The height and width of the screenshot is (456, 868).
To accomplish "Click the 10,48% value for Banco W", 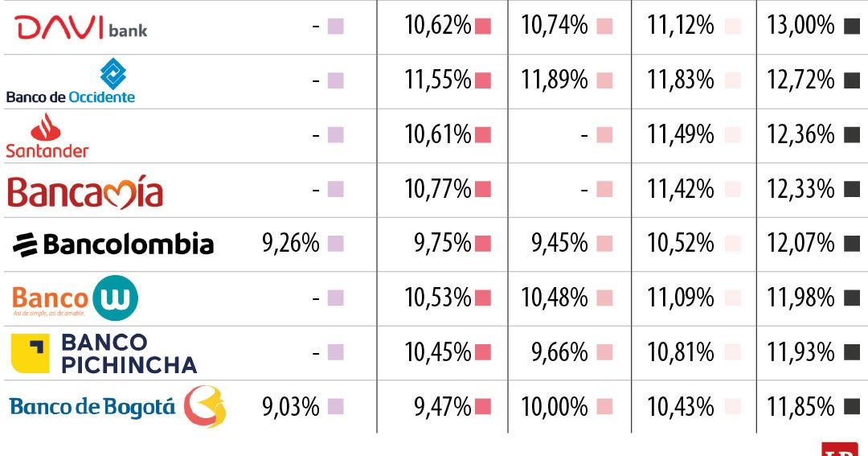I will (555, 298).
